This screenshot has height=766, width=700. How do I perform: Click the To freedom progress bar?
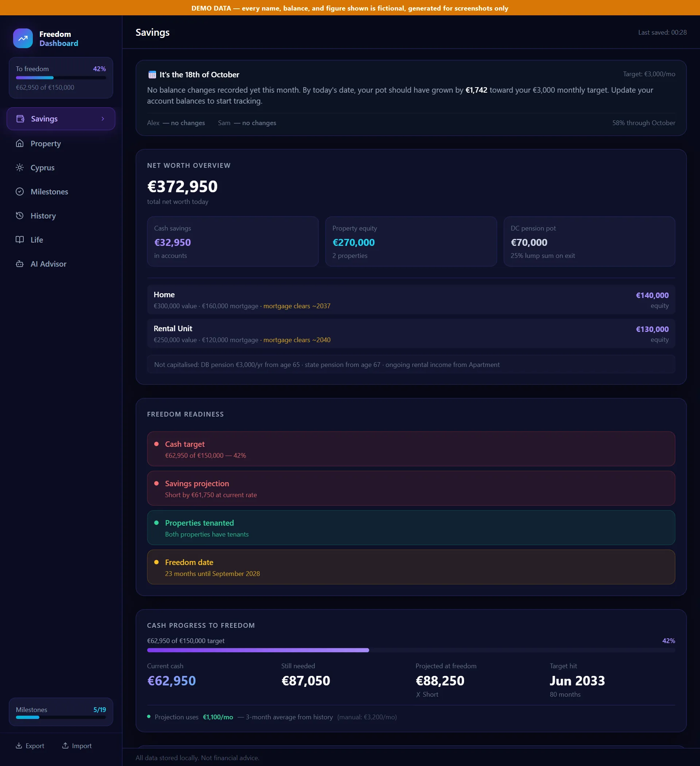[61, 77]
